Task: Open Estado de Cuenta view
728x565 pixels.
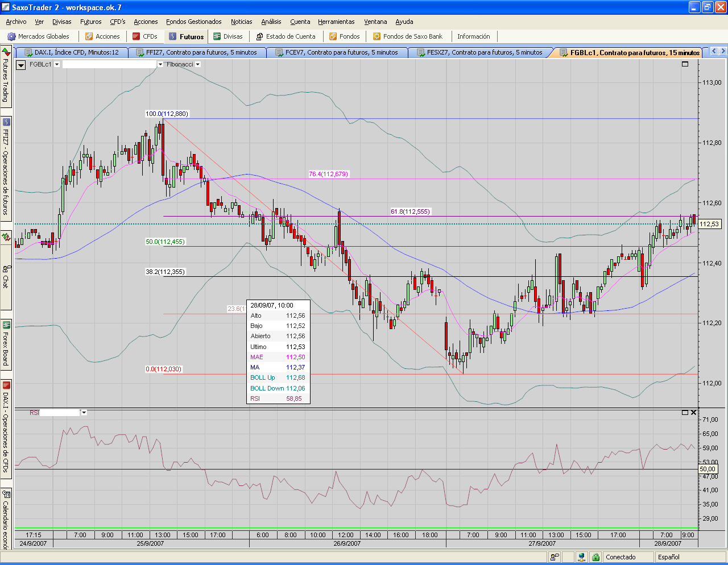Action: coord(286,36)
